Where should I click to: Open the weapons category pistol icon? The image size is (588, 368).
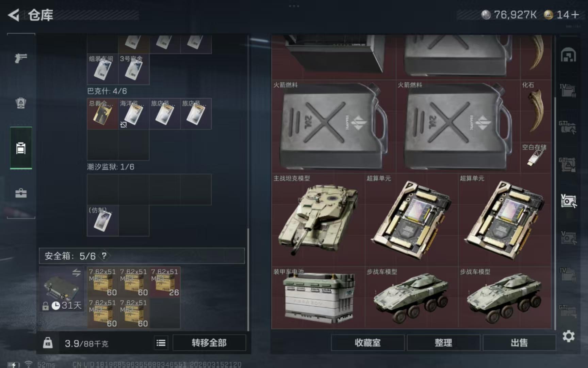pos(21,58)
